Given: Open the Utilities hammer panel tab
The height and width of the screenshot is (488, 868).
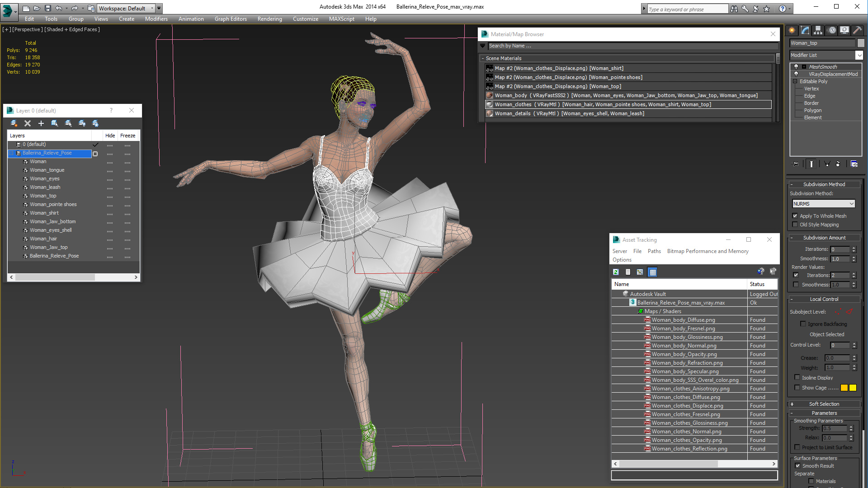Looking at the screenshot, I should [x=857, y=30].
